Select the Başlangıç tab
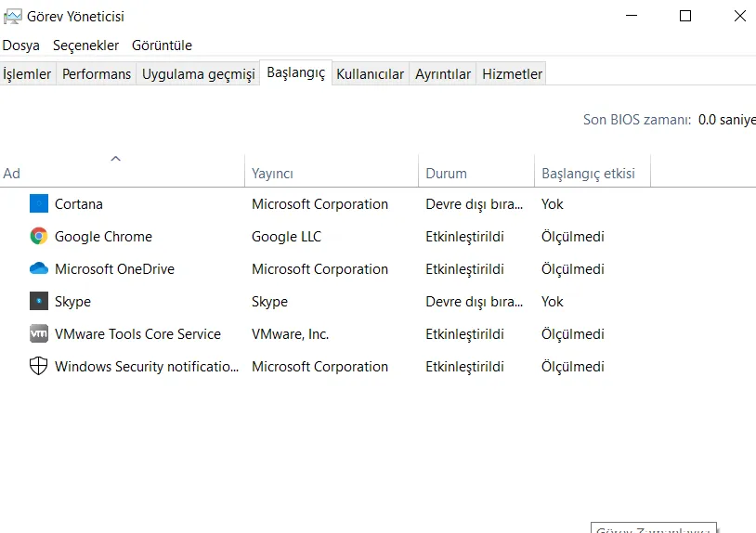756x533 pixels. pyautogui.click(x=296, y=72)
